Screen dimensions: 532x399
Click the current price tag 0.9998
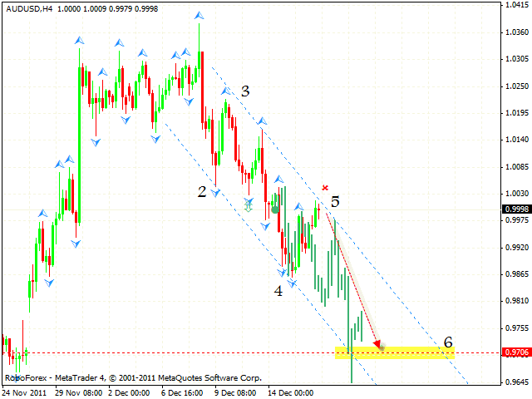tap(516, 209)
